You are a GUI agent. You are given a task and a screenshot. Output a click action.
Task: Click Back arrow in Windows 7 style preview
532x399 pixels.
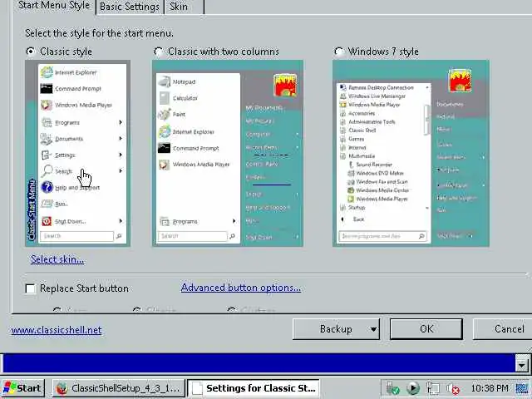[x=342, y=219]
